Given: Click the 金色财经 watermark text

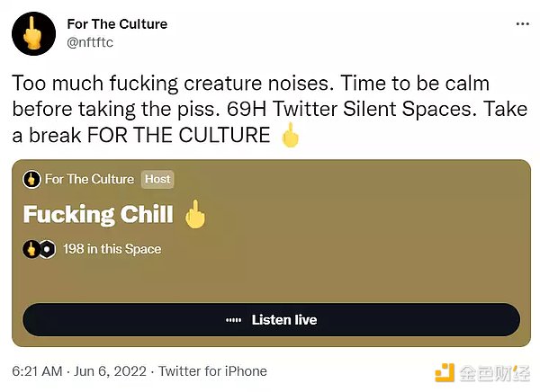Looking at the screenshot, I should [494, 373].
